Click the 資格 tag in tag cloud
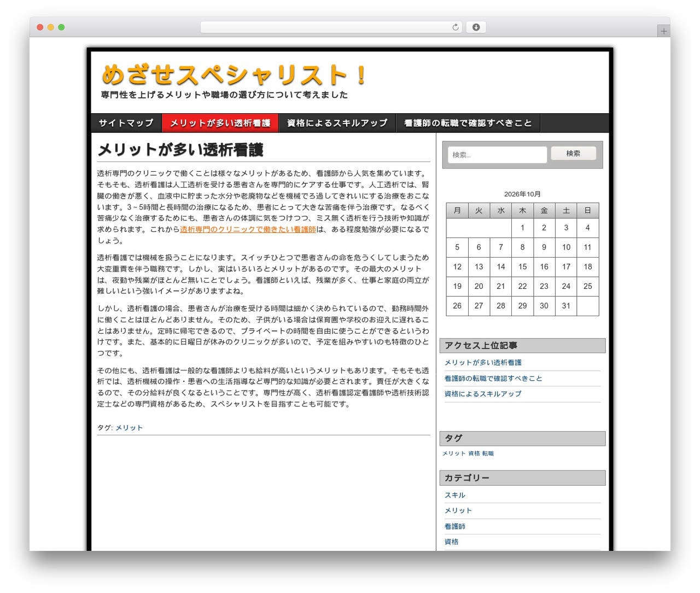 [x=474, y=454]
